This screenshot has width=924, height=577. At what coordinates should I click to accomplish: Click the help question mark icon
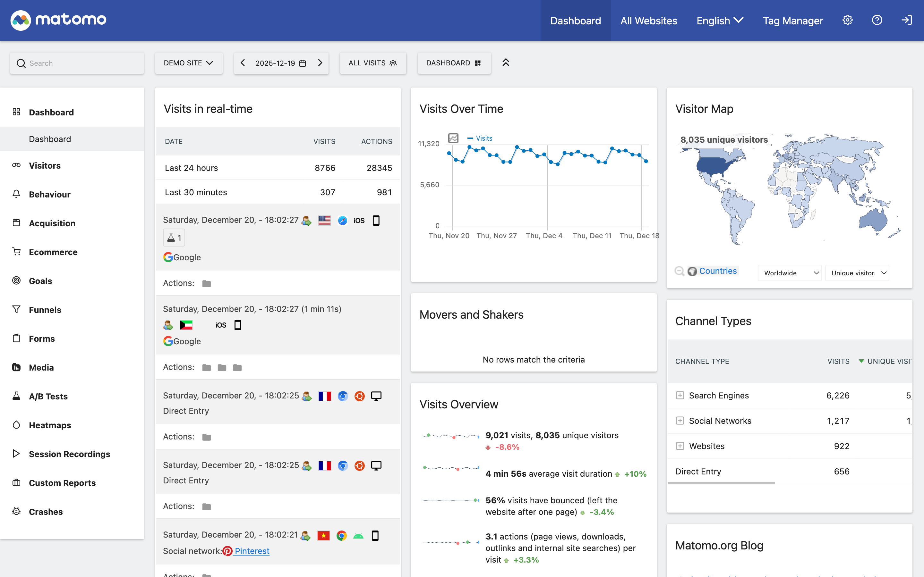(x=877, y=20)
